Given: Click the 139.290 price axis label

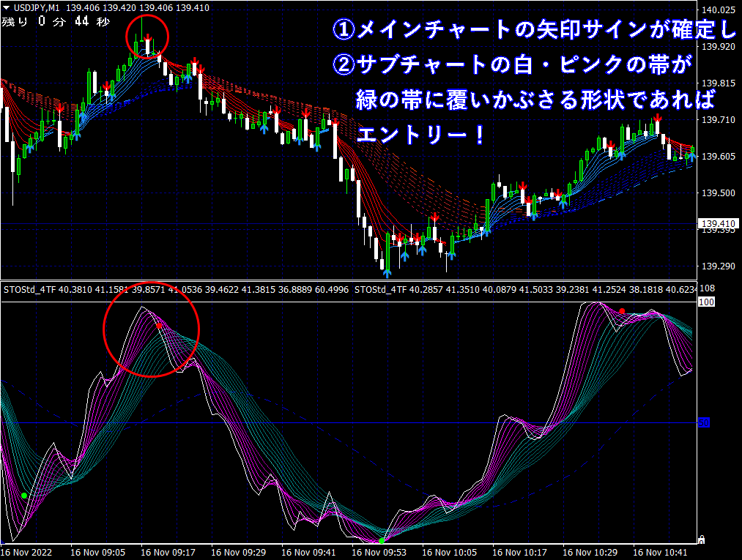Looking at the screenshot, I should point(718,266).
